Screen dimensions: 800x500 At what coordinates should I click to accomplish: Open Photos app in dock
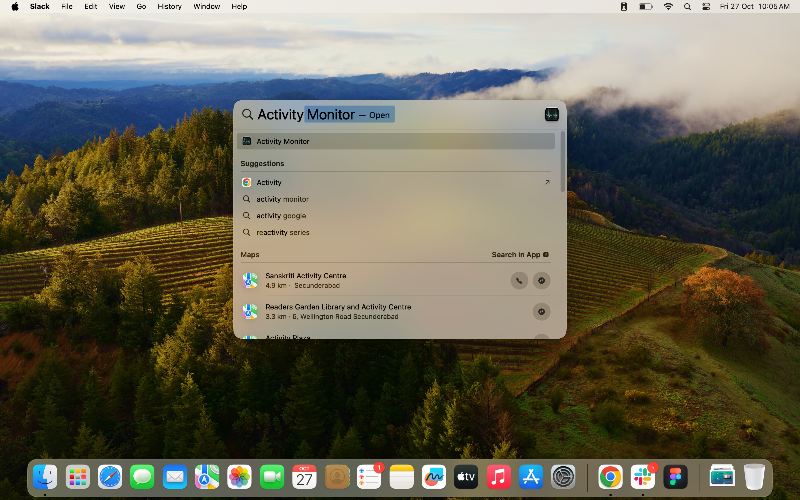(x=239, y=477)
